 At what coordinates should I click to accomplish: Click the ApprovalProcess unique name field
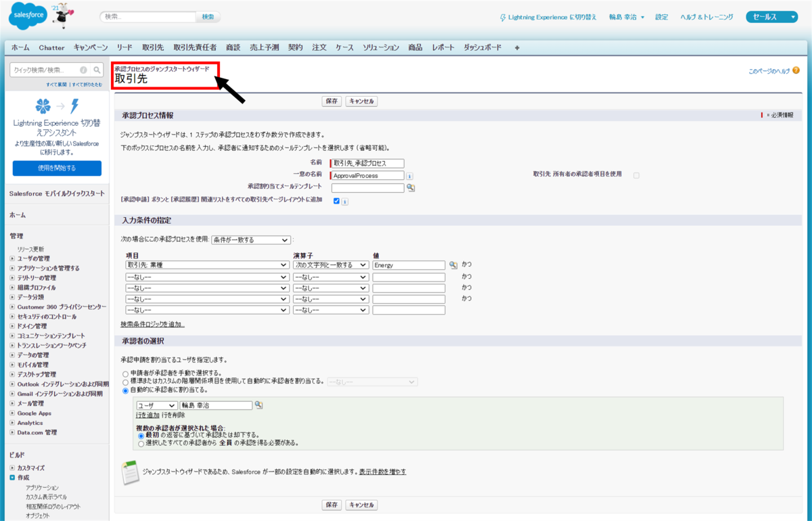tap(367, 175)
